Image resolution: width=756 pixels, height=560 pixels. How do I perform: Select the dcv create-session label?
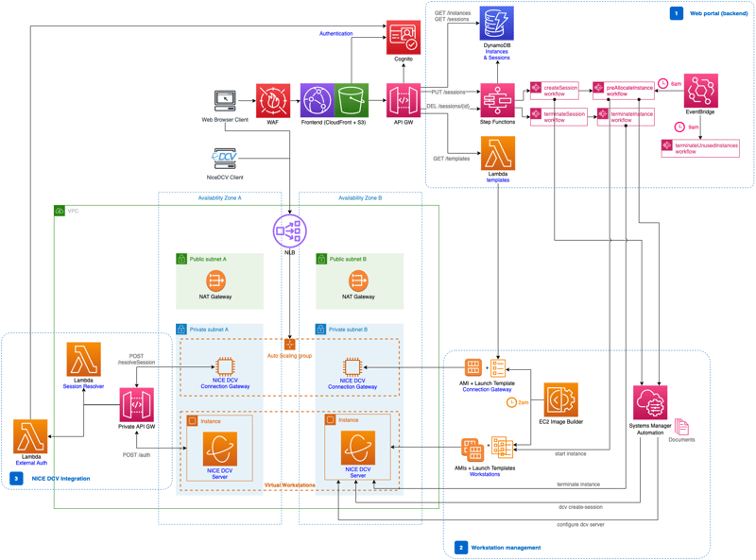click(580, 507)
